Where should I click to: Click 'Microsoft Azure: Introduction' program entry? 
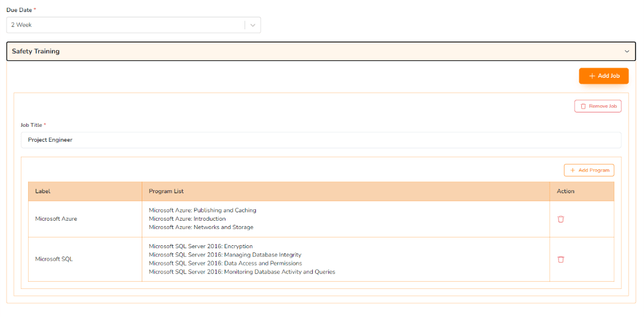[x=187, y=219]
